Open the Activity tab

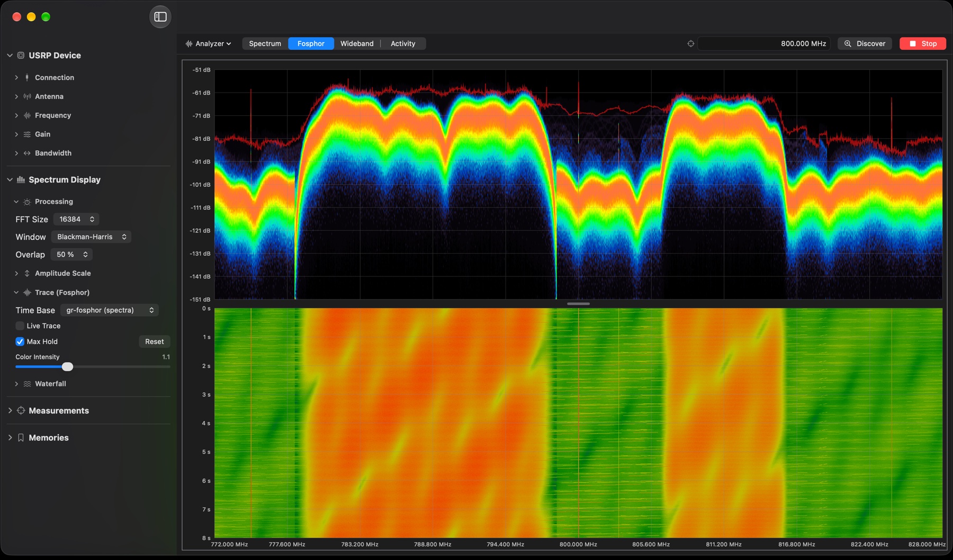pyautogui.click(x=403, y=43)
